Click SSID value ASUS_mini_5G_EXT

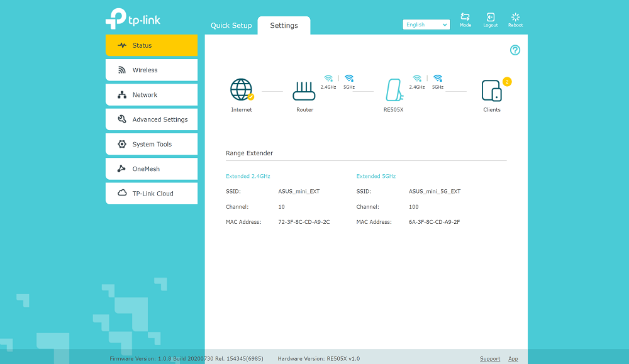point(435,191)
